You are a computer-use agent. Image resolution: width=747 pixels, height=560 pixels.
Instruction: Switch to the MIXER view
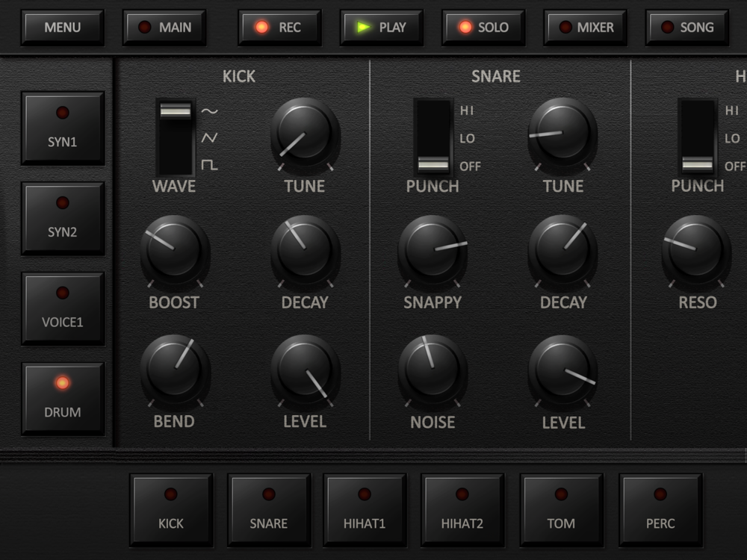click(x=585, y=28)
